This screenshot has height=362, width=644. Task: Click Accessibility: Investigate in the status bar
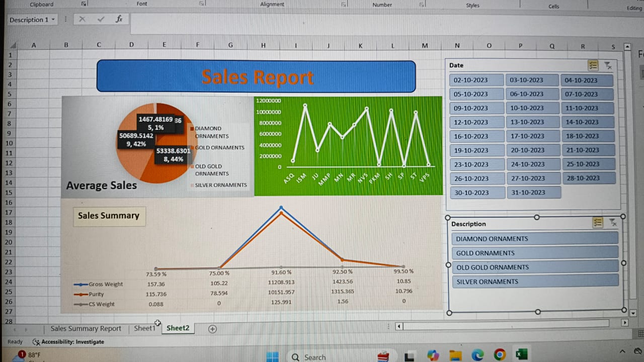pyautogui.click(x=68, y=342)
